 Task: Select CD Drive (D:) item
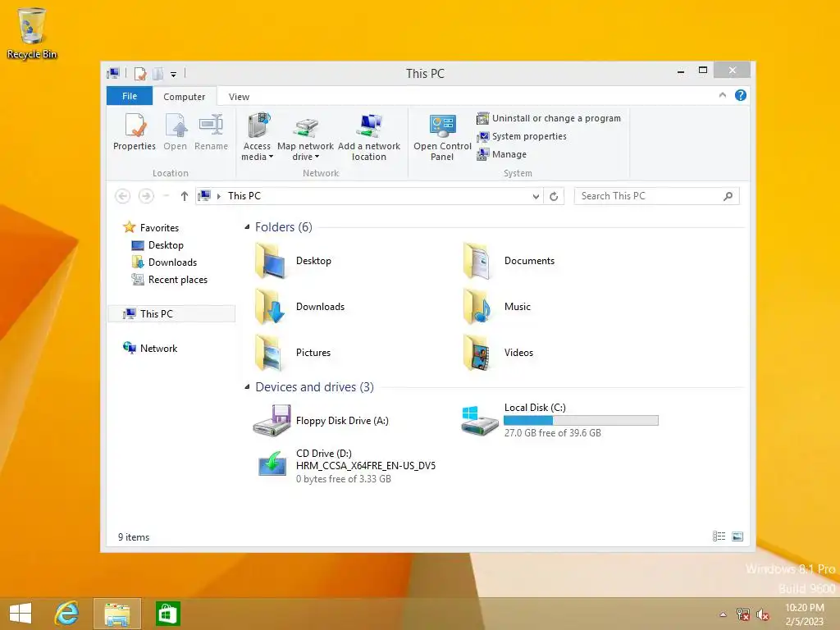pos(347,466)
